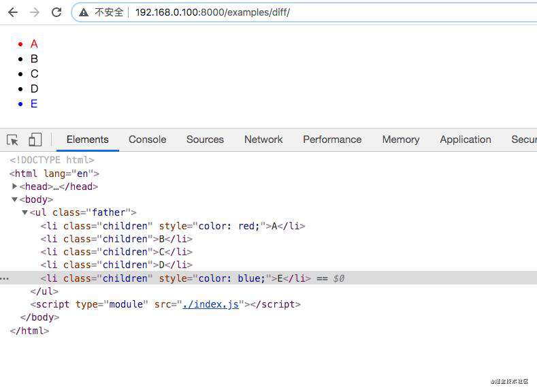Toggle the device toolbar icon
The width and height of the screenshot is (537, 392).
pyautogui.click(x=35, y=140)
